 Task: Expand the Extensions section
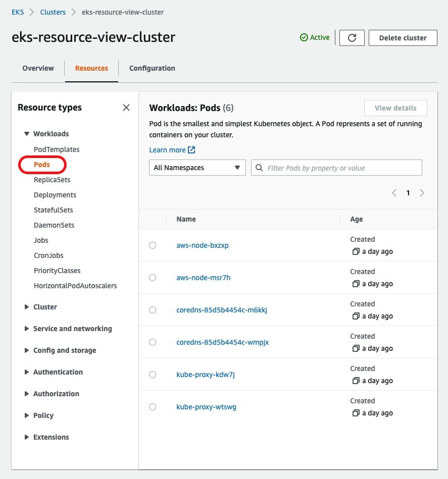pos(27,437)
